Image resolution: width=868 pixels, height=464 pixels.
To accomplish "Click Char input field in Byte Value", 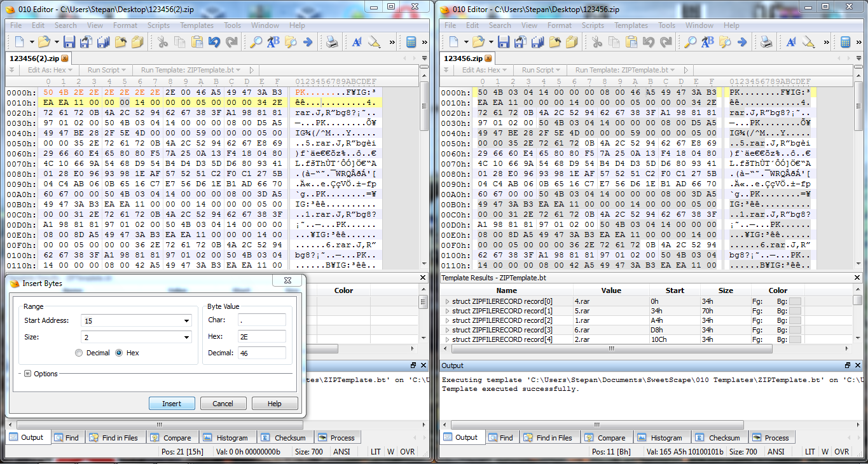I will 262,320.
